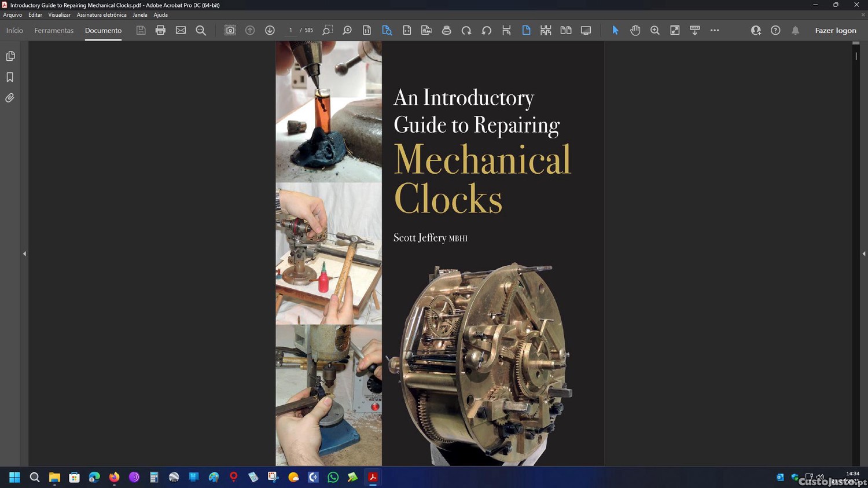This screenshot has height=488, width=868.
Task: Click the Fazer logon button
Action: (x=835, y=30)
